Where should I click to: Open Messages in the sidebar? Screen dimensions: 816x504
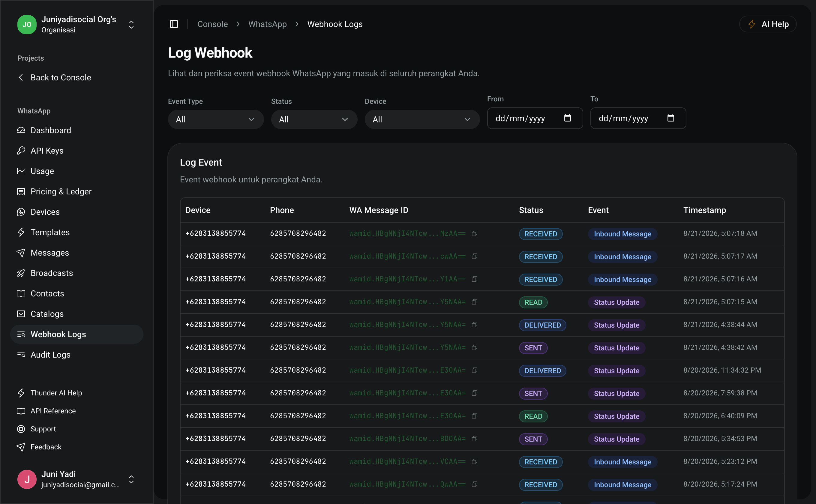pyautogui.click(x=77, y=253)
